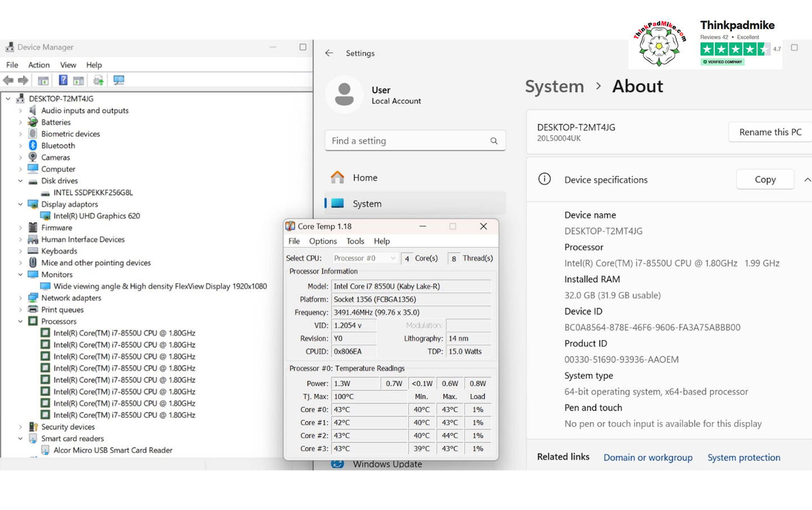This screenshot has width=812, height=510.
Task: Click the blue question mark Help toolbar icon
Action: [x=63, y=80]
